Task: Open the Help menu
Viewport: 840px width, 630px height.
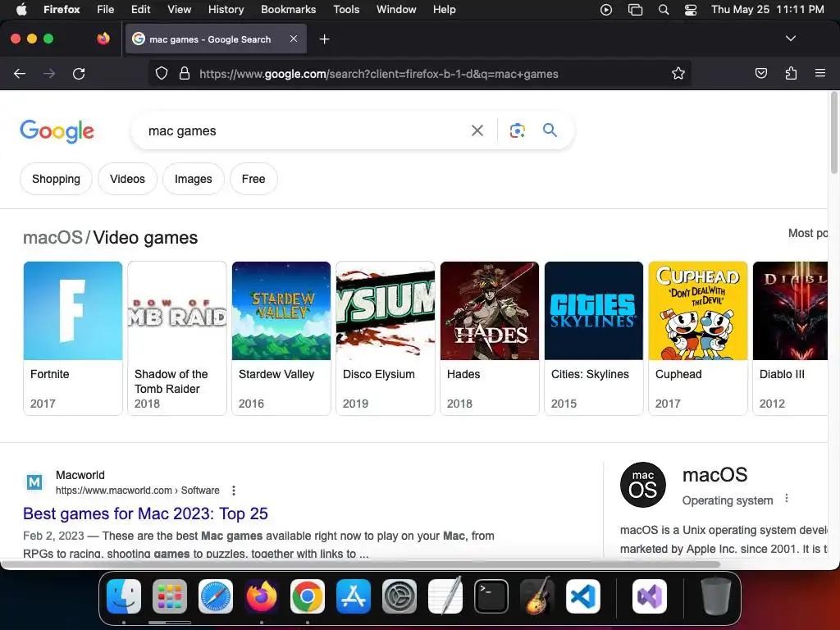Action: coord(444,9)
